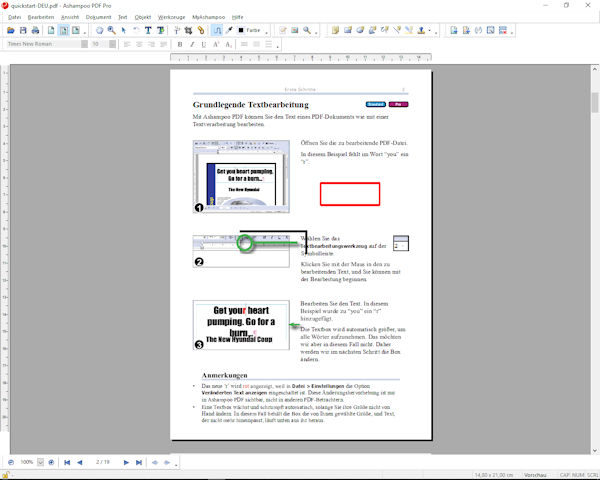This screenshot has width=600, height=480.
Task: Toggle the highlighted path curve tool
Action: [217, 30]
